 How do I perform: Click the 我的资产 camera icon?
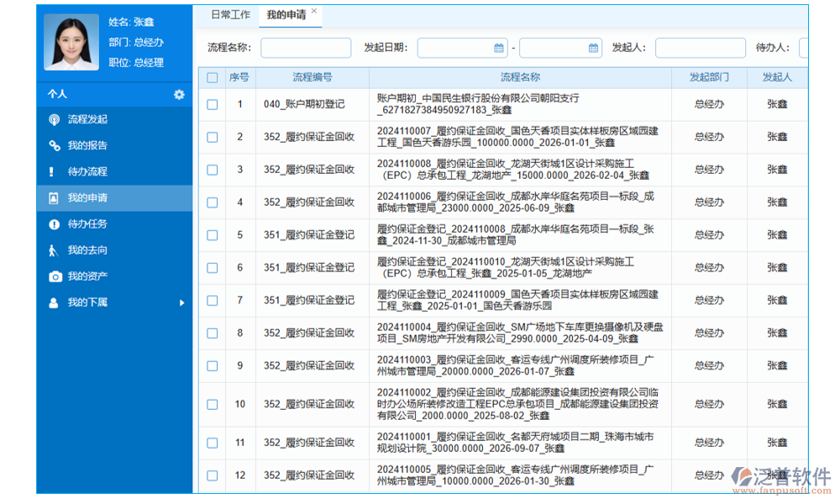pos(55,276)
